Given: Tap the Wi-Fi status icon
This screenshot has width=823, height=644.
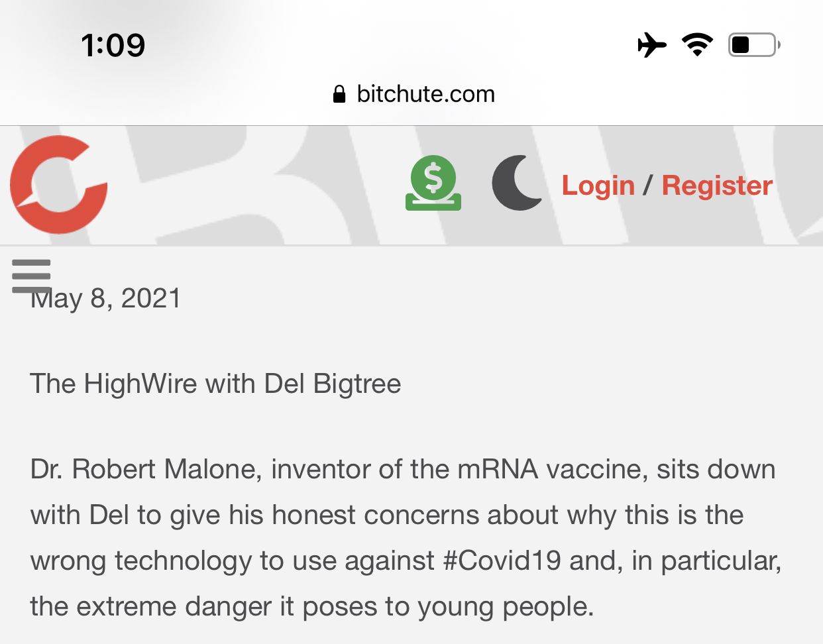Looking at the screenshot, I should point(697,45).
